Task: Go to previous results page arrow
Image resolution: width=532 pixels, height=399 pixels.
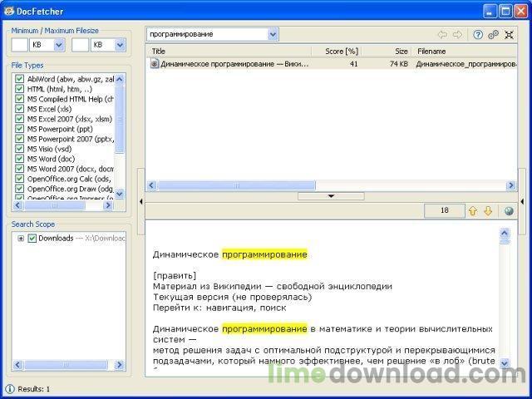Action: click(442, 35)
